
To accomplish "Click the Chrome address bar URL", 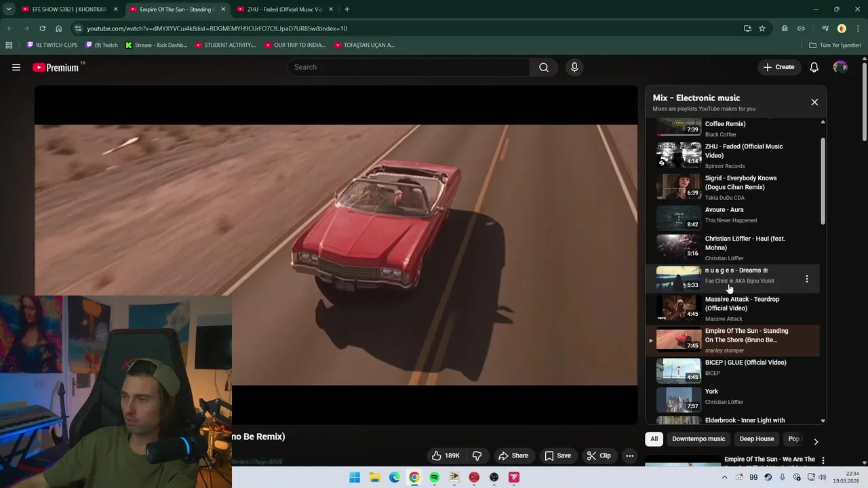I will click(x=217, y=28).
